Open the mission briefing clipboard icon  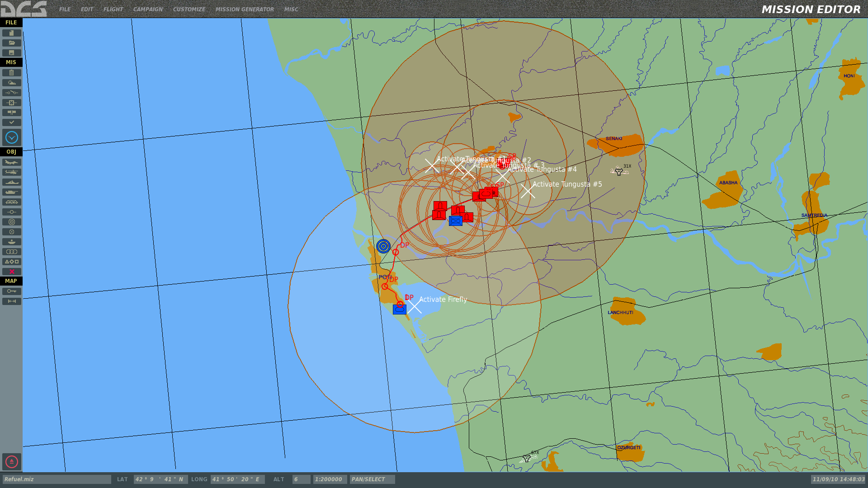[12, 73]
